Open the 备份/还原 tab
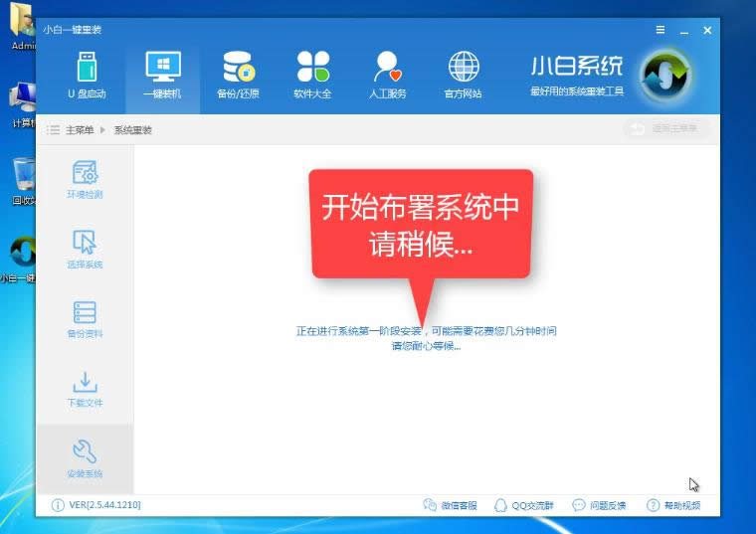 click(238, 76)
